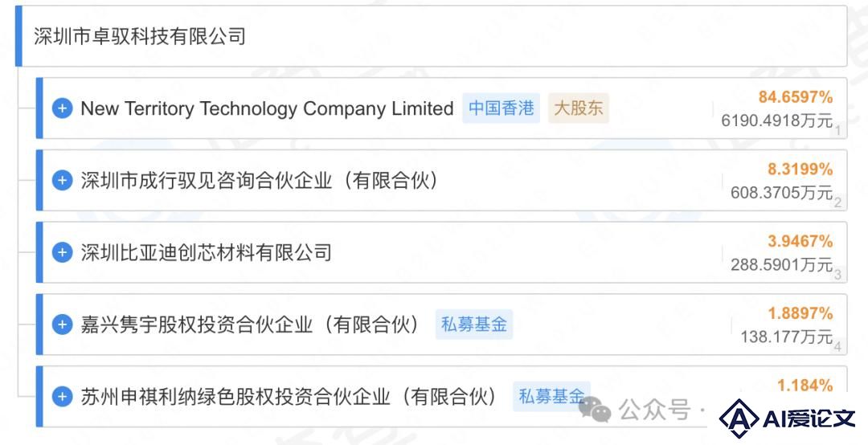Image resolution: width=868 pixels, height=445 pixels.
Task: Open 嘉兴隽宇股权投资合伙企业 company link
Action: tap(250, 325)
